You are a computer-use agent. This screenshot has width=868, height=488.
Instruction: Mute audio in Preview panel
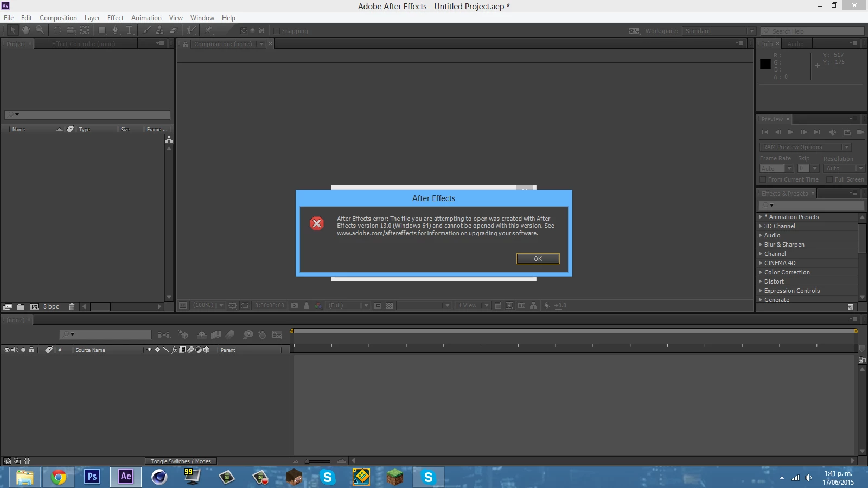[832, 132]
